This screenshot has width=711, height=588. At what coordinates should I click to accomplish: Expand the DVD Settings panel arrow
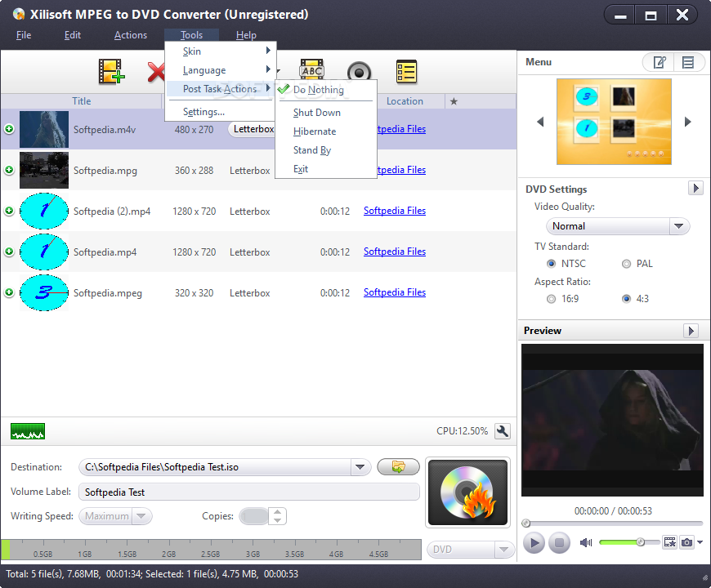pyautogui.click(x=695, y=188)
